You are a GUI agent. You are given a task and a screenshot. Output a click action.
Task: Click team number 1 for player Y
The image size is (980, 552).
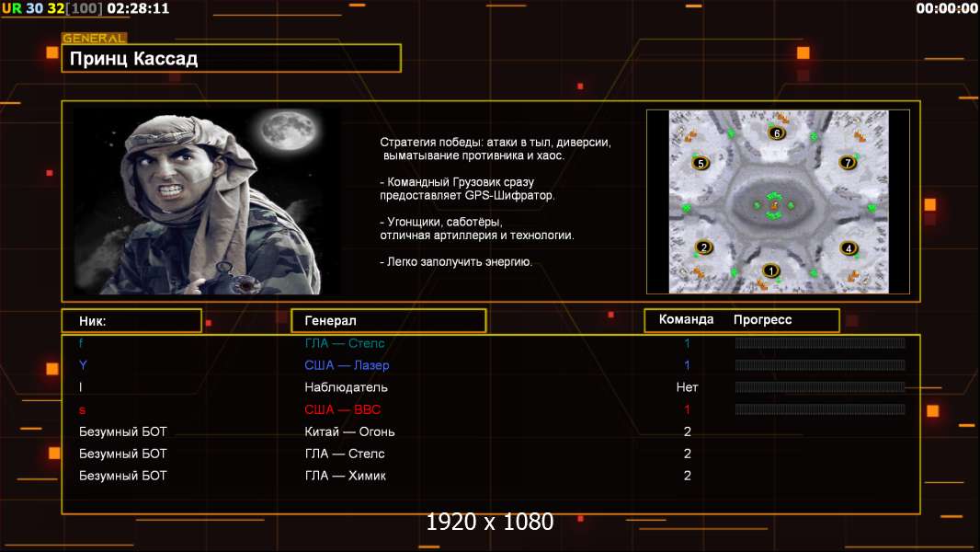[x=687, y=365]
